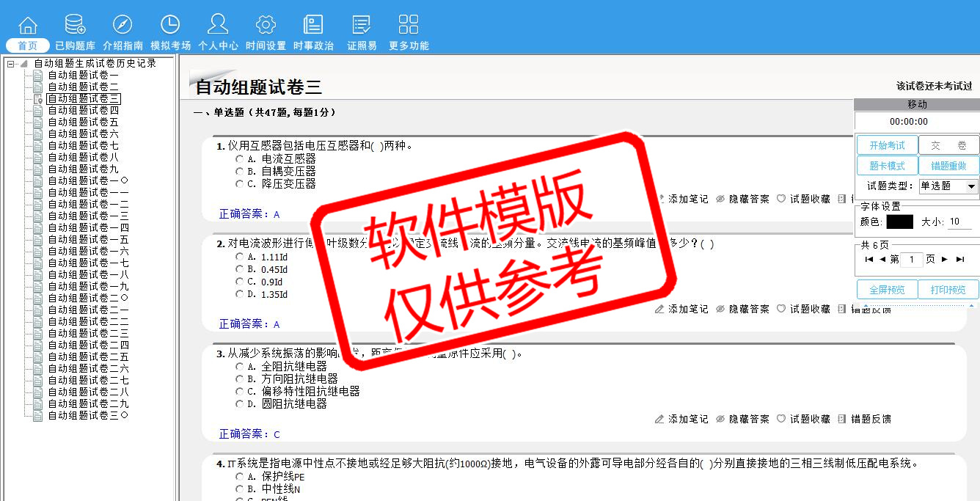Click the 介绍指南 compass icon
This screenshot has height=501, width=980.
pos(122,25)
